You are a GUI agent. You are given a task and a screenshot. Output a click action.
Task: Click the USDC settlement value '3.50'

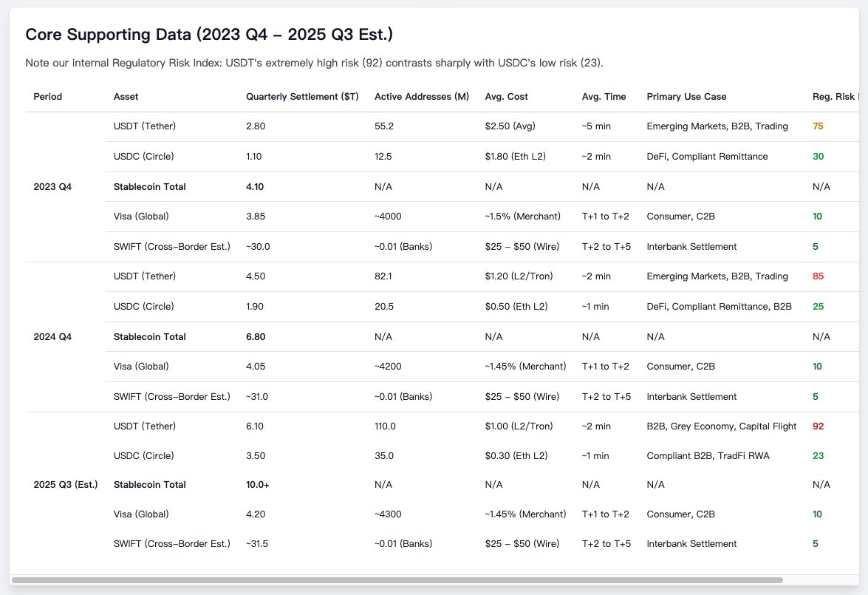pos(256,456)
